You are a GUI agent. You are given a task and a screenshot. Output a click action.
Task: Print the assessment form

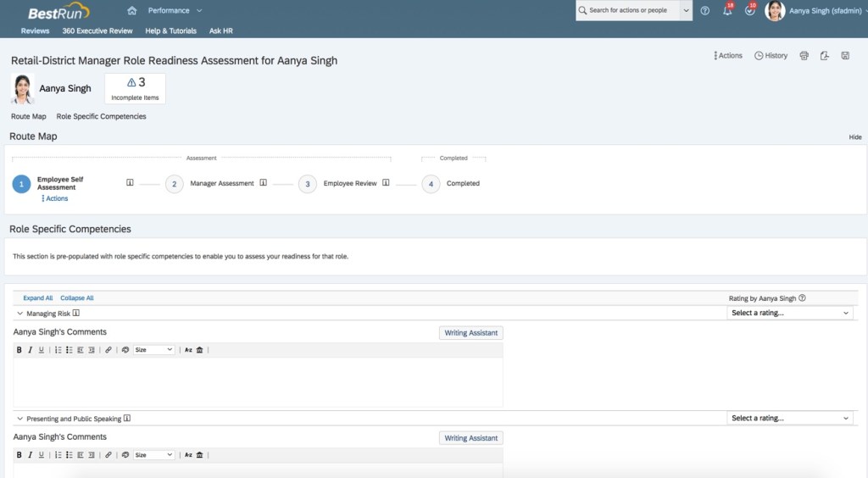804,56
